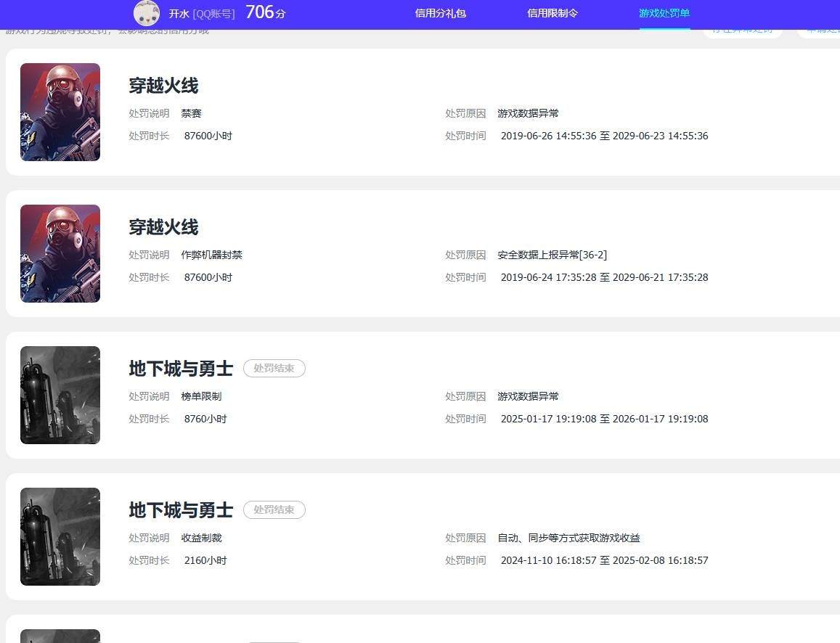The height and width of the screenshot is (643, 840).
Task: Open 穿越火线 thumbnail of the 禁赛 record
Action: click(x=60, y=112)
